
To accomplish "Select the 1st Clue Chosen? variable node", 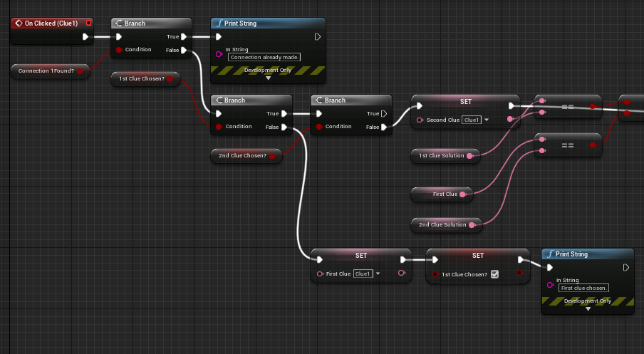I will [145, 79].
